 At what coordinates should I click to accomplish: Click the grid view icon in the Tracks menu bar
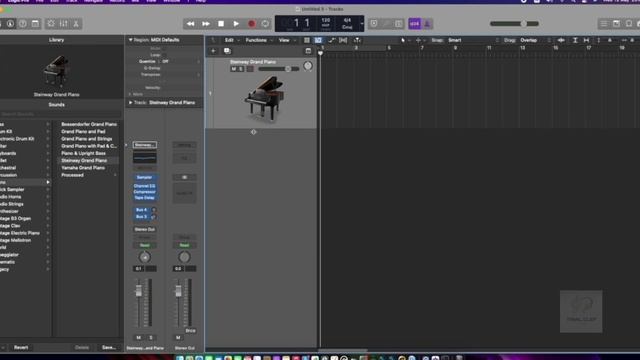[307, 40]
